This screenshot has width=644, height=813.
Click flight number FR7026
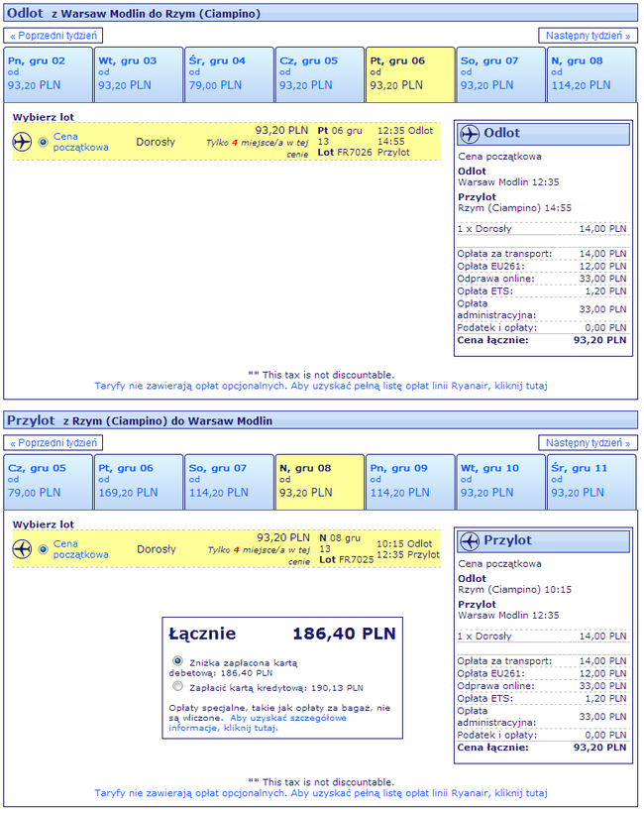coord(355,153)
